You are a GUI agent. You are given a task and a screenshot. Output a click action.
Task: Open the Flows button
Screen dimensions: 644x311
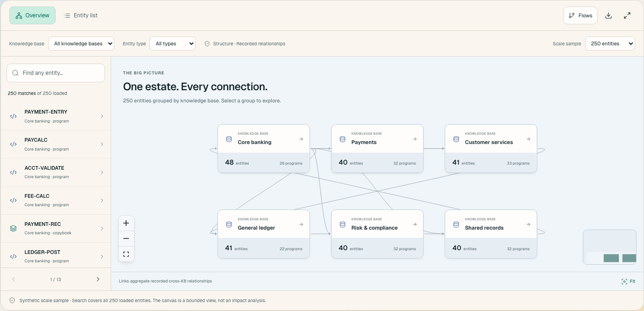pyautogui.click(x=580, y=15)
